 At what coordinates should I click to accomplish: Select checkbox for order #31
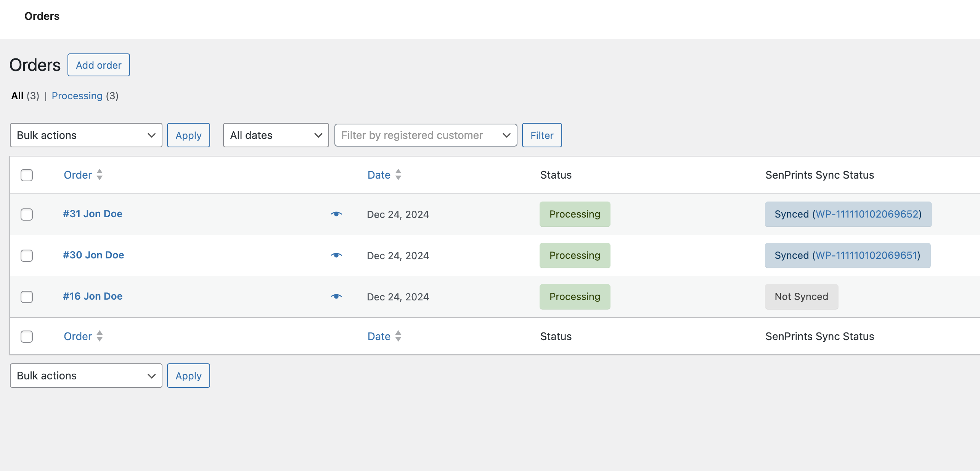coord(27,215)
